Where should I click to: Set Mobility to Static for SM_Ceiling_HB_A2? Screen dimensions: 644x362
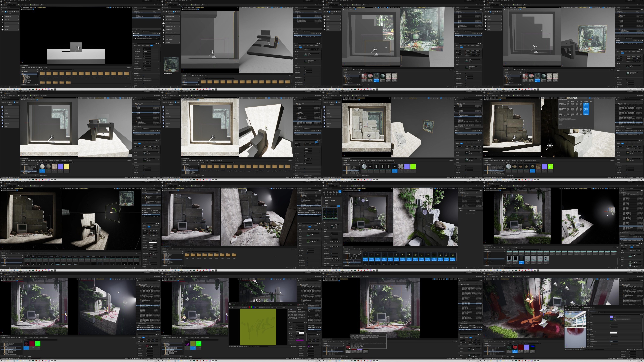[470, 344]
